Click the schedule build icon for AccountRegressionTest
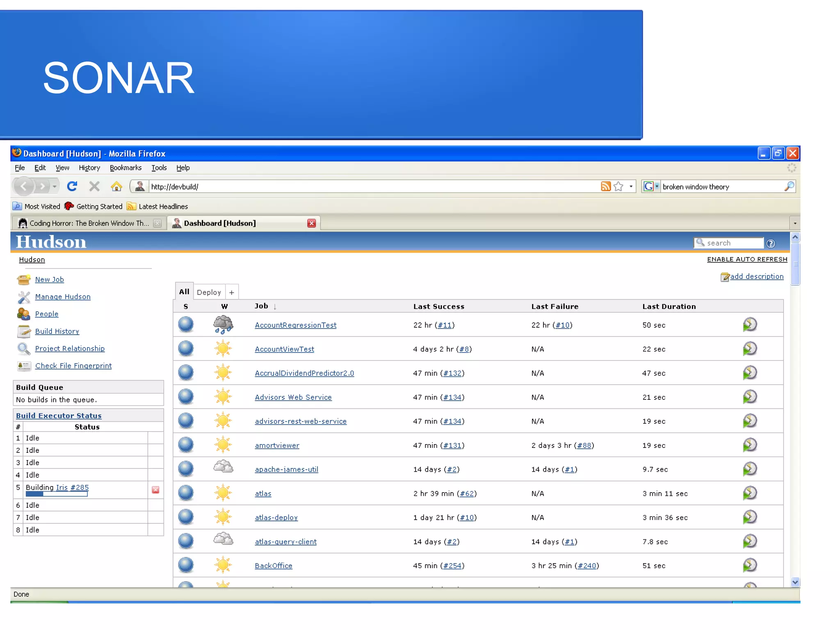Screen dimensions: 840x630 749,325
